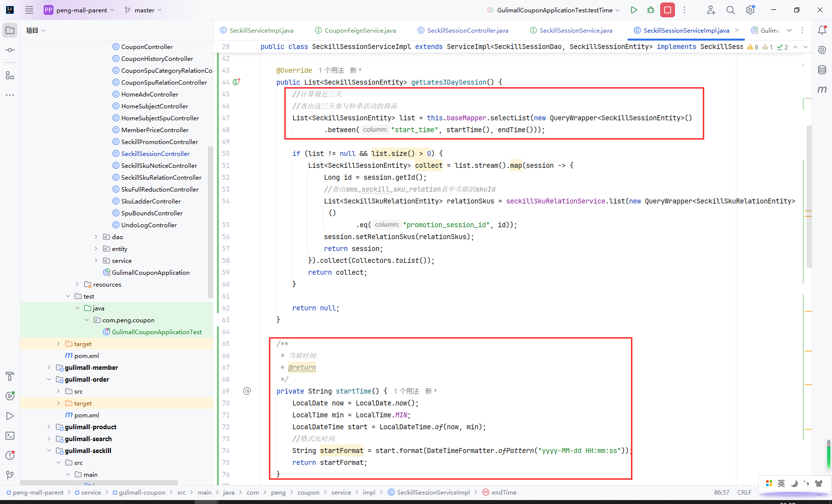832x504 pixels.
Task: Open Search Everywhere magnifier
Action: pos(730,10)
